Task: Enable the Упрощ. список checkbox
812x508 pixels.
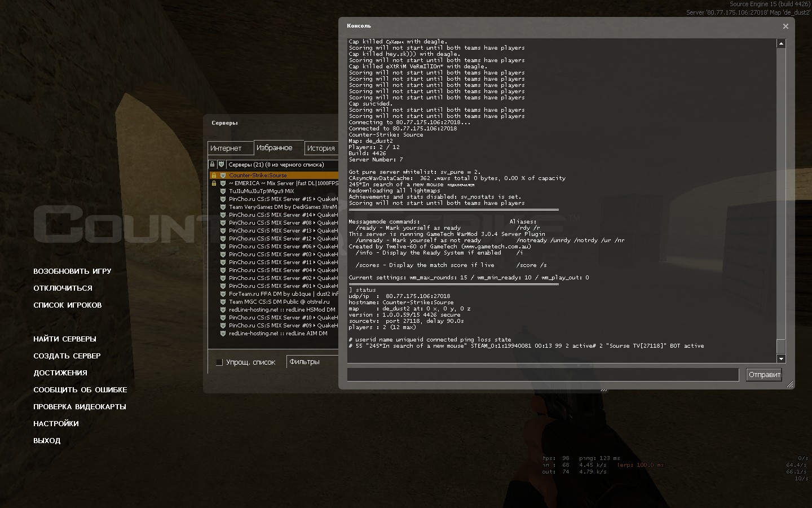Action: pyautogui.click(x=219, y=362)
